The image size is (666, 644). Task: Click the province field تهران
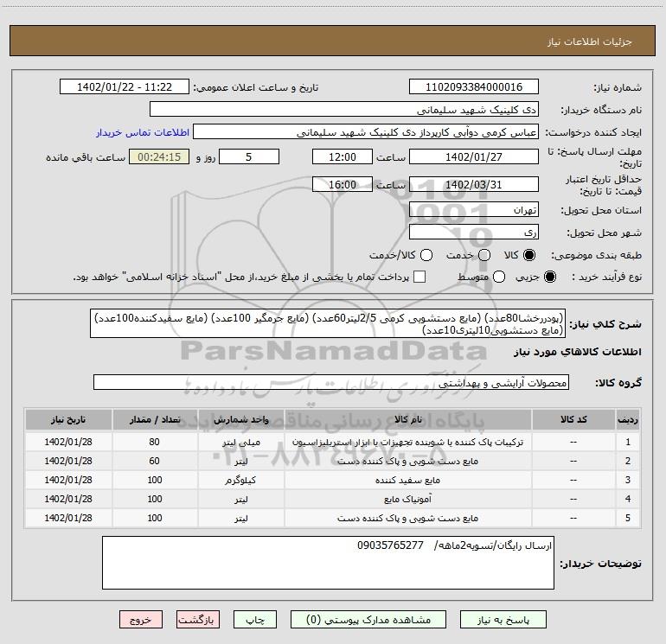(x=474, y=209)
